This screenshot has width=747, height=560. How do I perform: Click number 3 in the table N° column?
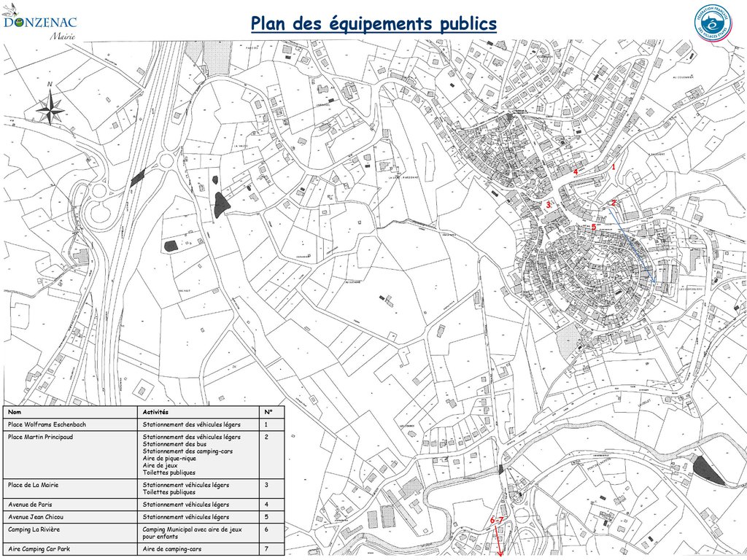(266, 485)
